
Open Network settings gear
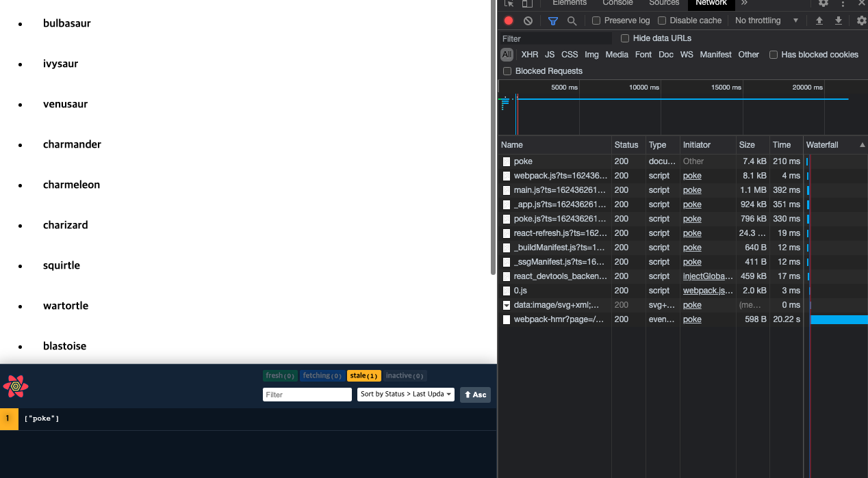861,21
